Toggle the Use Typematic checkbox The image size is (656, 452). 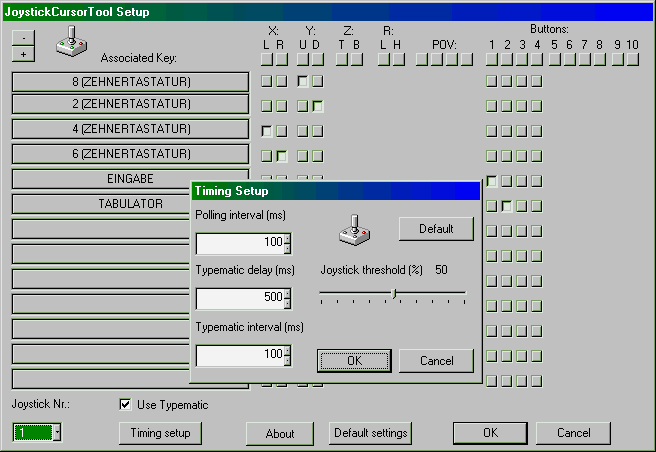[x=125, y=405]
